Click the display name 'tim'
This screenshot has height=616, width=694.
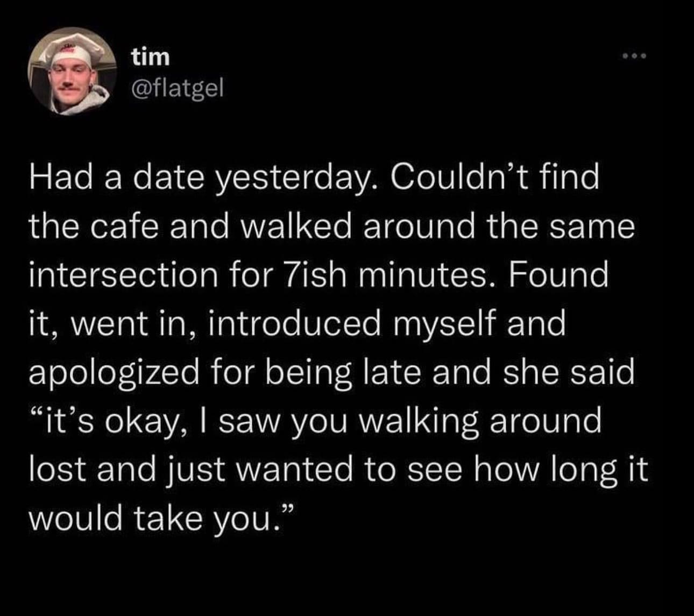pos(151,55)
